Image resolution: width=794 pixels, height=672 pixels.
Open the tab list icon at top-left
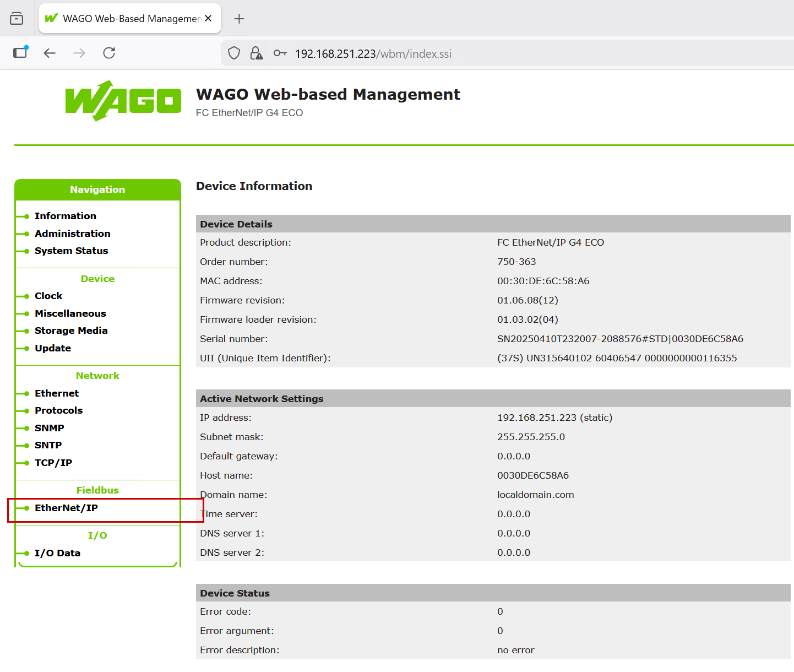coord(17,19)
